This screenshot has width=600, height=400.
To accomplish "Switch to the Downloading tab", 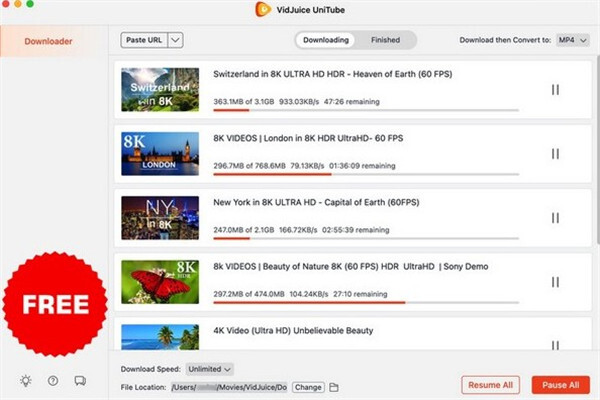I will tap(326, 40).
